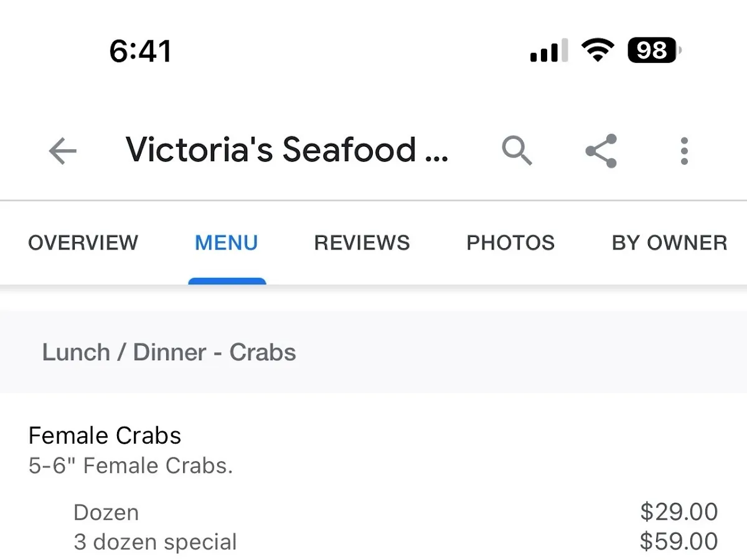Viewport: 747px width, 560px height.
Task: Click the Lunch / Dinner - Crabs section header
Action: (169, 352)
